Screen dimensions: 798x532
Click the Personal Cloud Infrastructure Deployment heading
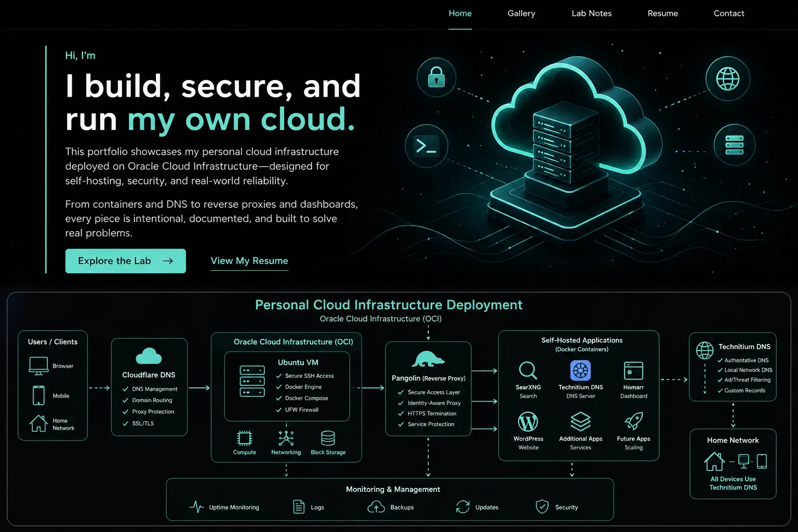coord(389,305)
